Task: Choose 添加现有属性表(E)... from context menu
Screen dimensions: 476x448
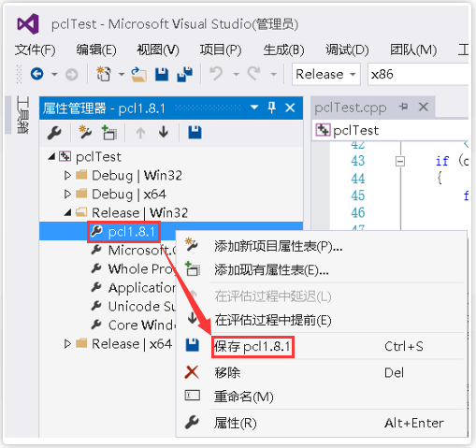Action: (322, 270)
